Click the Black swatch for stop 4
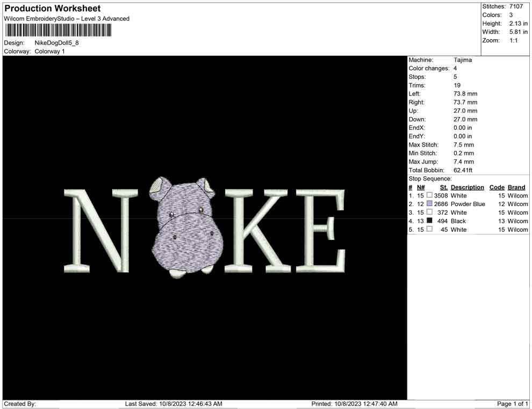The height and width of the screenshot is (409, 532). click(429, 221)
